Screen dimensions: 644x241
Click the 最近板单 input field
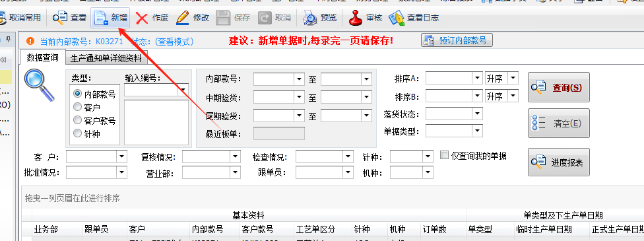pos(279,133)
